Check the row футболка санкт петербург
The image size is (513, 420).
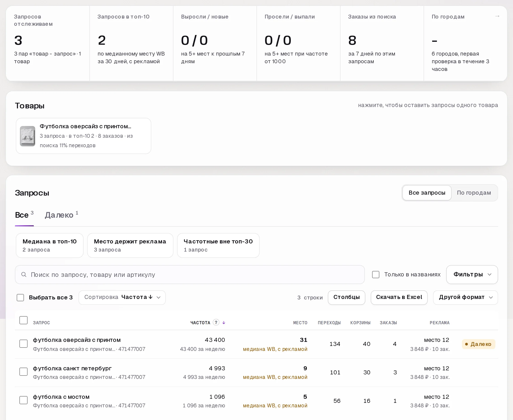(x=23, y=372)
